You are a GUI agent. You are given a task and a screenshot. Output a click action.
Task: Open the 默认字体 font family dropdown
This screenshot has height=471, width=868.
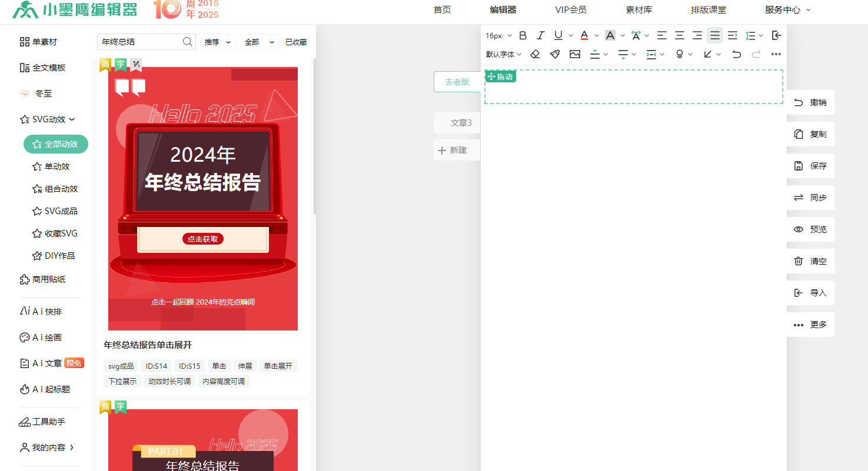click(x=504, y=54)
